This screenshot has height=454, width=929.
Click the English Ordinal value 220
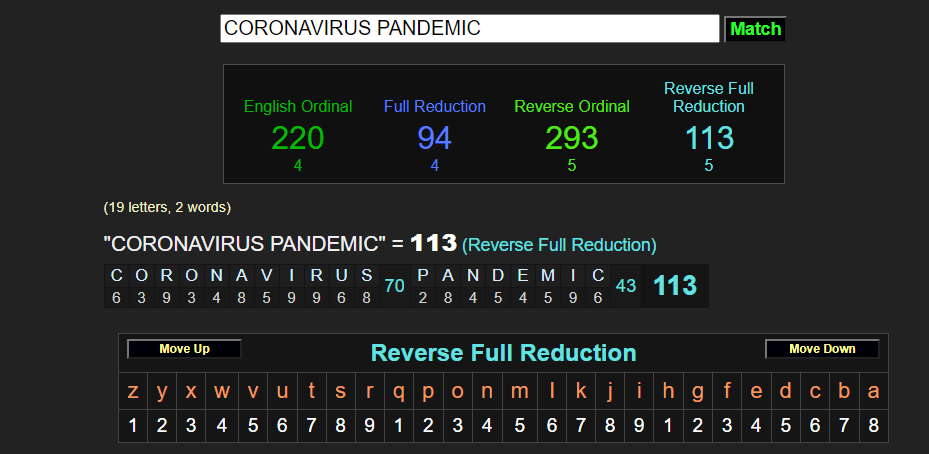tap(298, 138)
